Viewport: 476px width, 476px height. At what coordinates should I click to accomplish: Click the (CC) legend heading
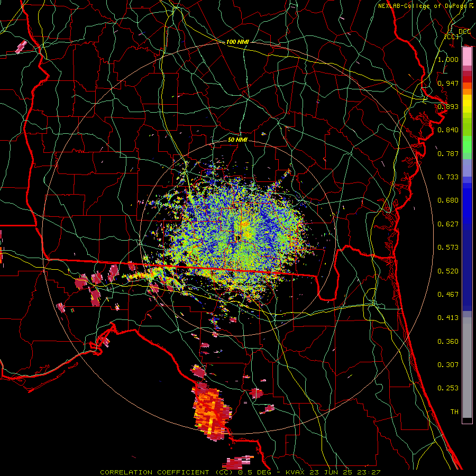(452, 36)
